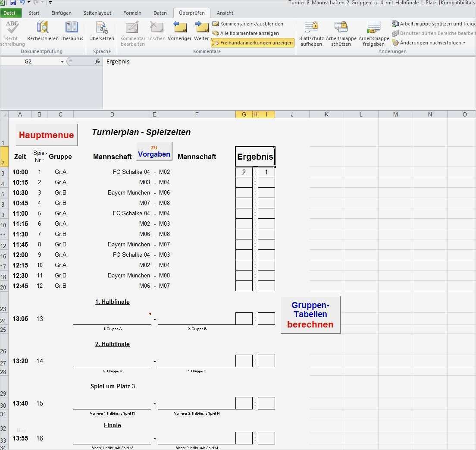Click Blattschutz aufheben to unprotect the sheet
Image resolution: width=476 pixels, height=450 pixels.
tap(311, 34)
